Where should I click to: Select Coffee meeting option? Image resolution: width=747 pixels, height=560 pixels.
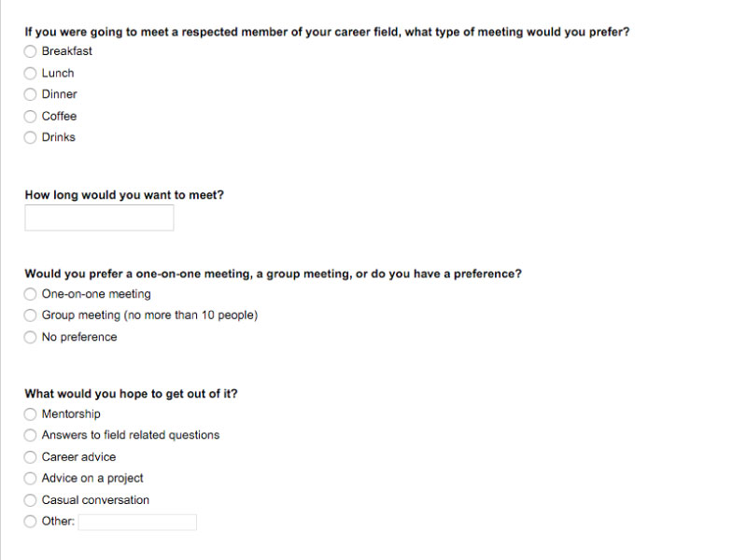[x=30, y=116]
